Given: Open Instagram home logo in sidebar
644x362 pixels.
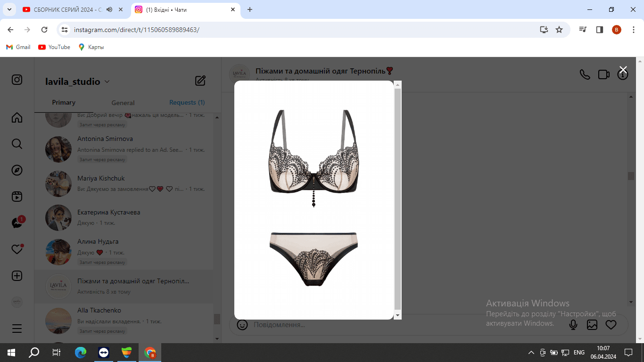Looking at the screenshot, I should click(x=17, y=80).
